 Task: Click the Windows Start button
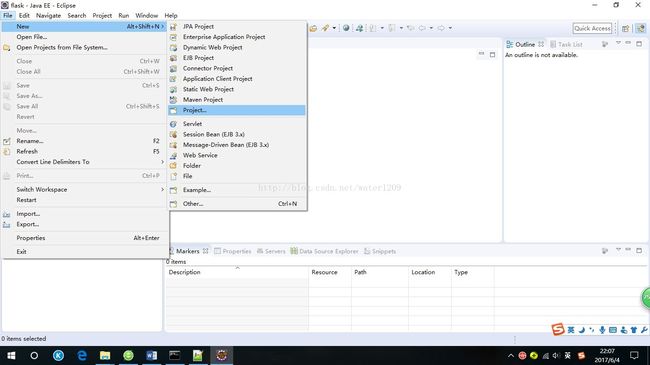11,355
